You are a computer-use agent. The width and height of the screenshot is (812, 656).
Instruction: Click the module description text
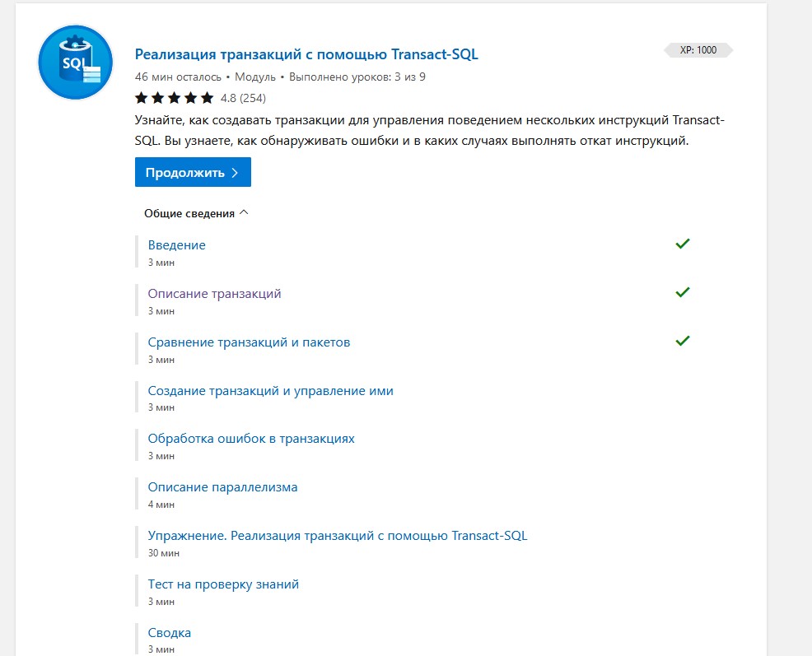point(428,131)
